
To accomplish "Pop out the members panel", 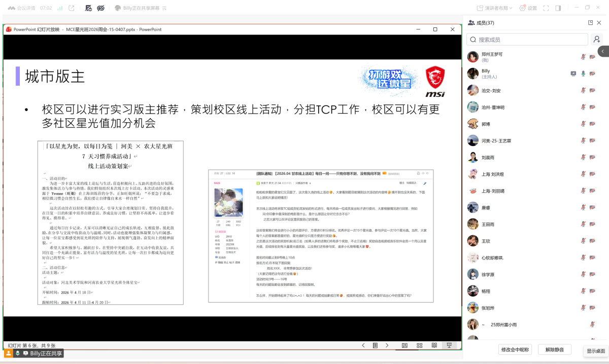I will pyautogui.click(x=590, y=23).
